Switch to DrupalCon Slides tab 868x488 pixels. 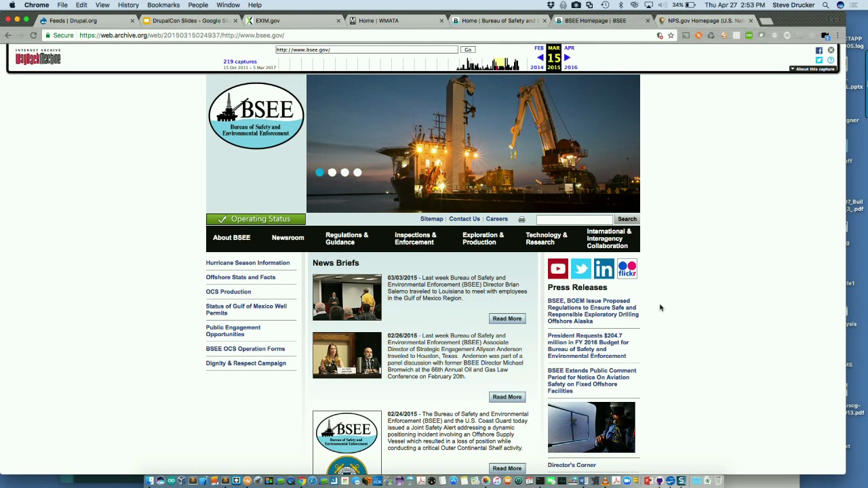click(190, 20)
